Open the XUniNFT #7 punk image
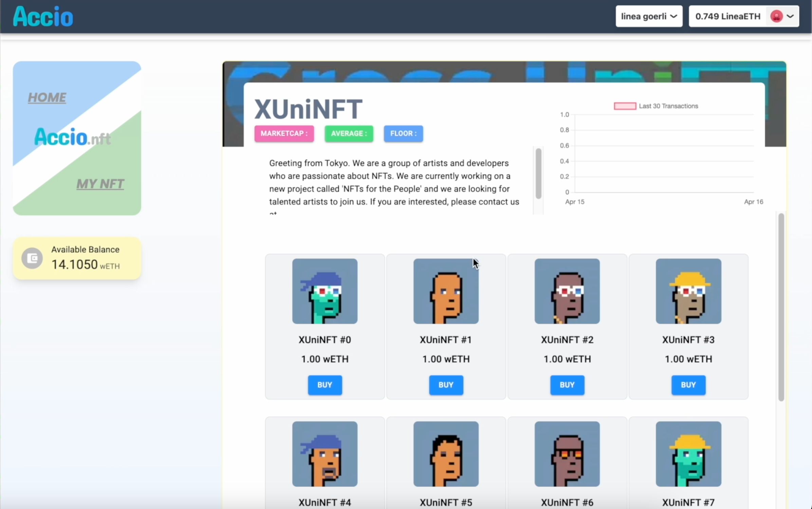 coord(688,454)
